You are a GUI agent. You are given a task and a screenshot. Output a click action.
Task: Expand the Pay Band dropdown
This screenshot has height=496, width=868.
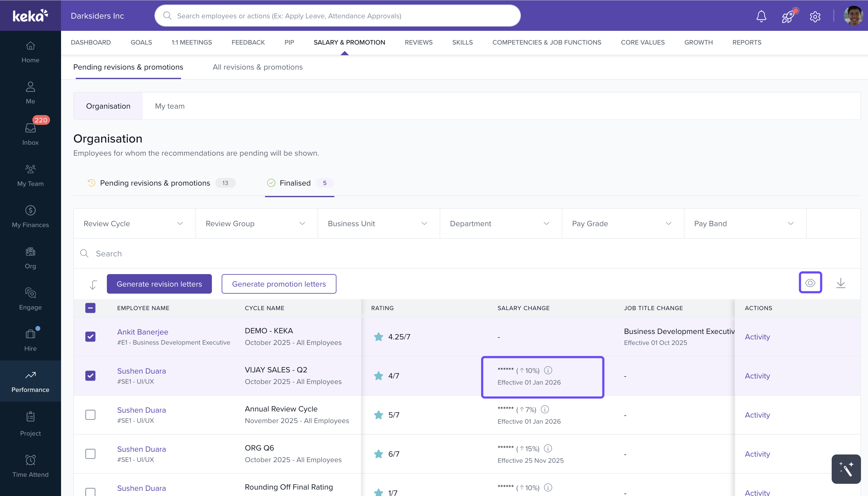[x=745, y=223]
